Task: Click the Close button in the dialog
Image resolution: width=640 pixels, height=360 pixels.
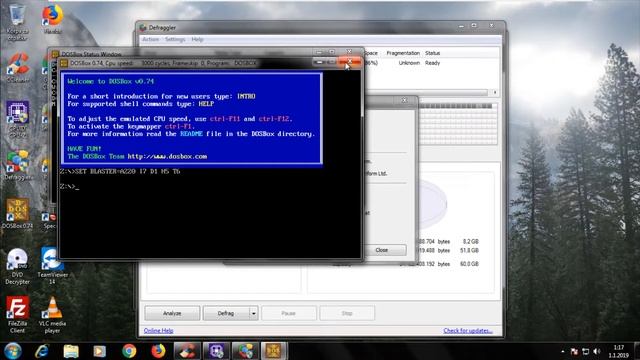Action: [382, 250]
